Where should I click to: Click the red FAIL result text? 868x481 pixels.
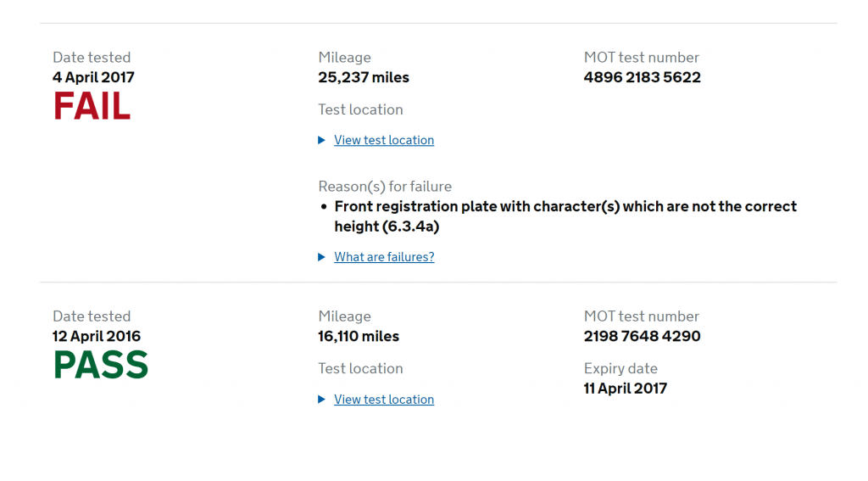[92, 107]
